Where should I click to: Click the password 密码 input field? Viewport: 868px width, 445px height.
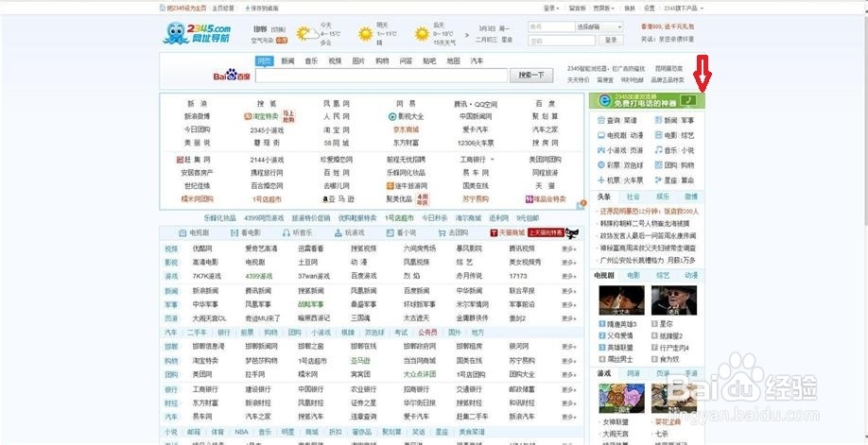coord(562,41)
